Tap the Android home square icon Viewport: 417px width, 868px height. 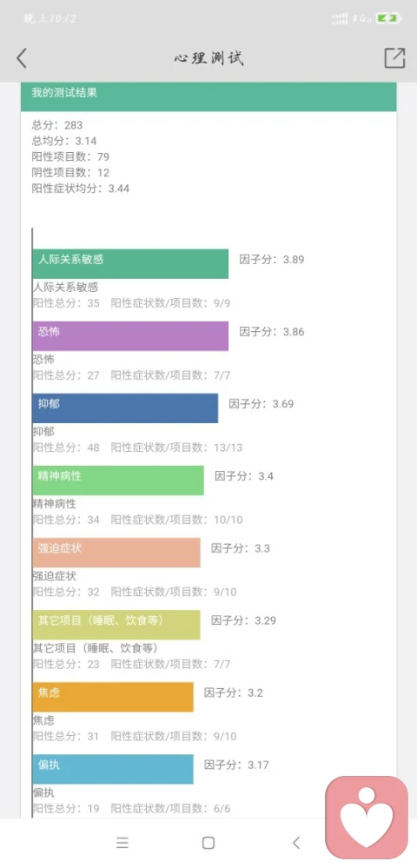pyautogui.click(x=208, y=843)
